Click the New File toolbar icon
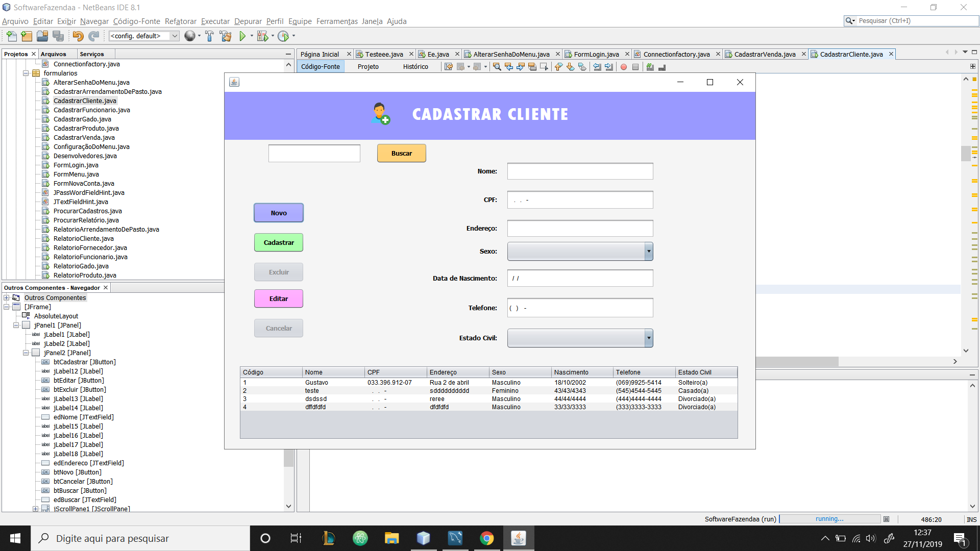The image size is (980, 551). tap(11, 36)
